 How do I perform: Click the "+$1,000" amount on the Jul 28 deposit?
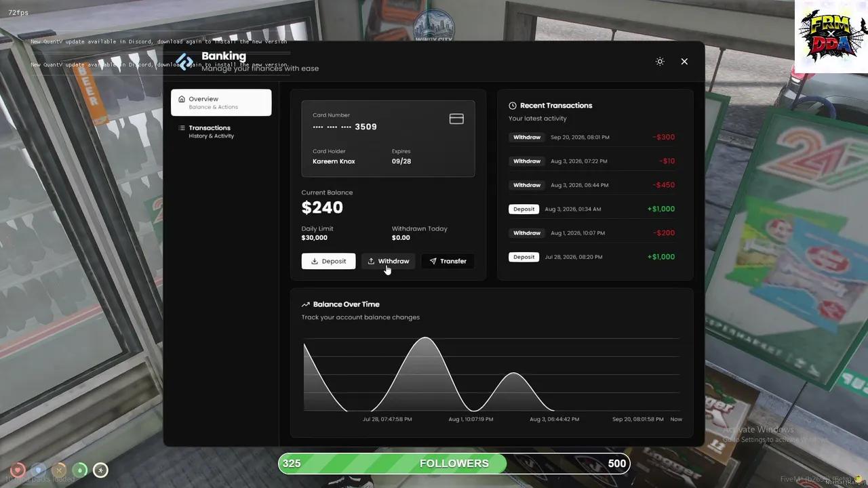pyautogui.click(x=661, y=257)
